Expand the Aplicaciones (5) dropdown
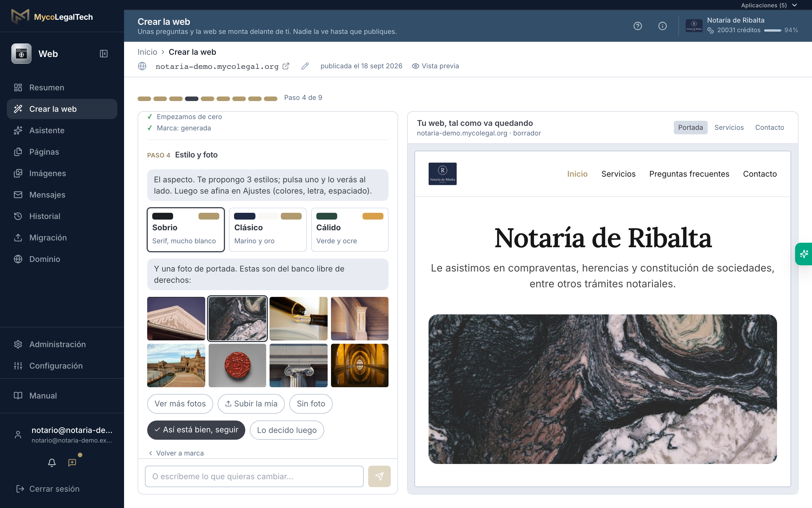The height and width of the screenshot is (508, 812). (x=769, y=5)
